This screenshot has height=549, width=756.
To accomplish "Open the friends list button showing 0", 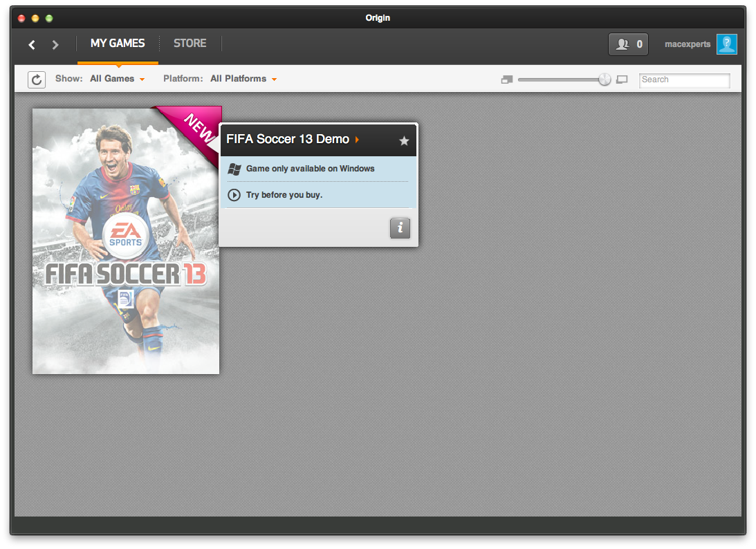I will (628, 44).
